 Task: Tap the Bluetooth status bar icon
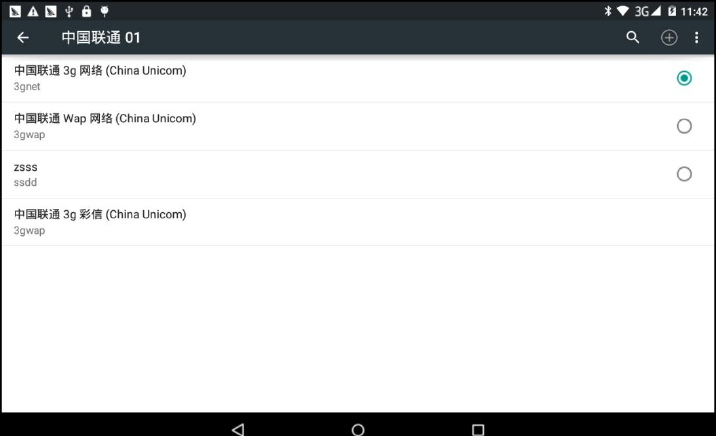point(608,11)
